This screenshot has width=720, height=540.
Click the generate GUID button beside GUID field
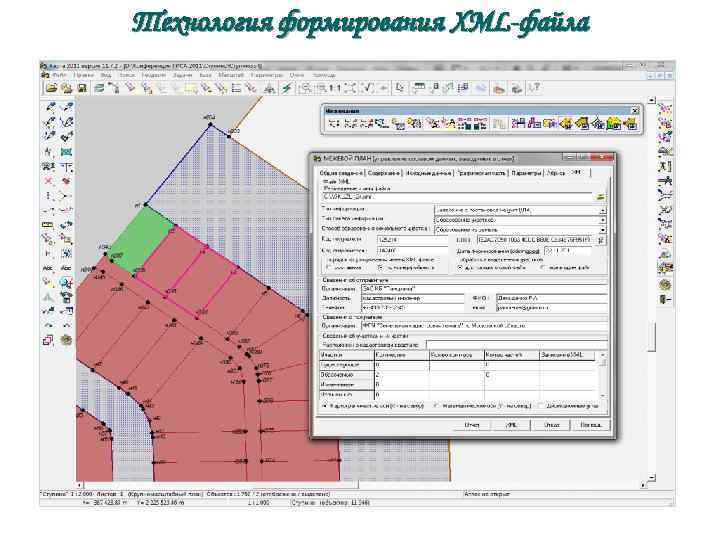(602, 240)
